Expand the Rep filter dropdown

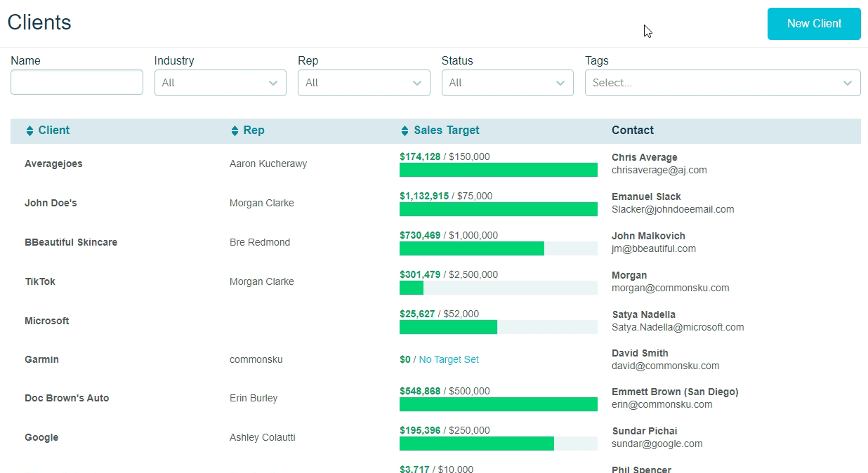(x=363, y=83)
